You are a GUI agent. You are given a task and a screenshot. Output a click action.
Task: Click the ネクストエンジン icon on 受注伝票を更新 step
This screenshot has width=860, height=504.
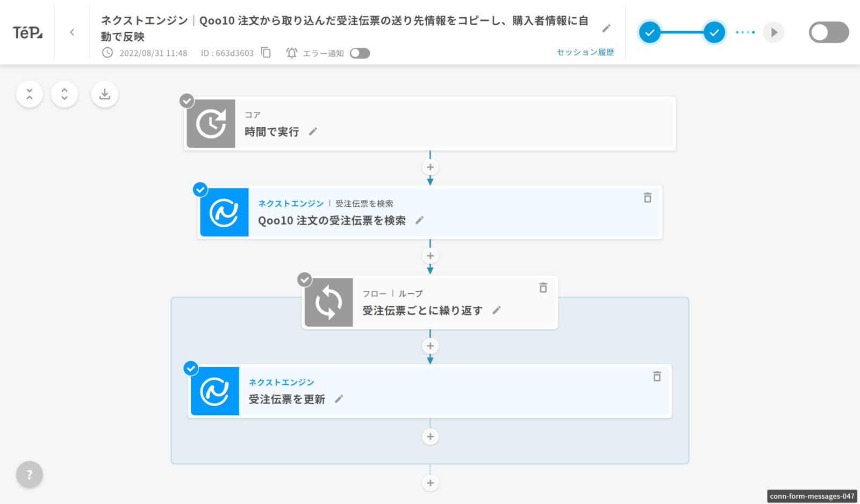click(214, 391)
